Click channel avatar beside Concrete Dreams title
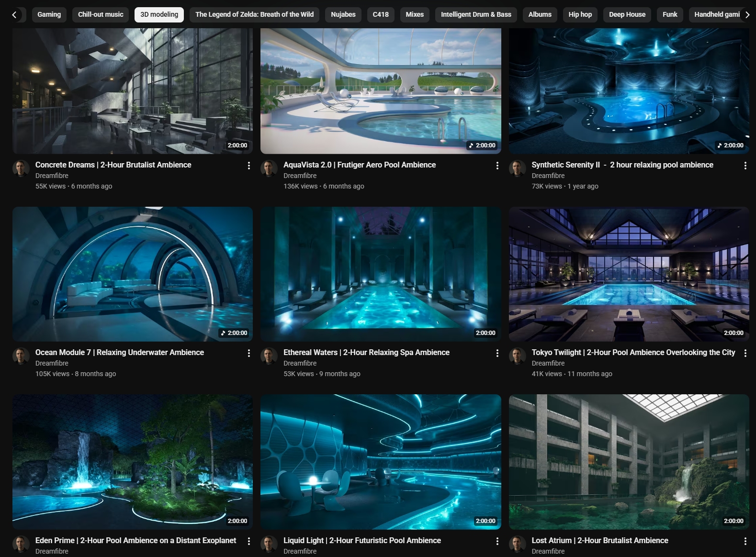Viewport: 756px width, 557px height. coord(21,168)
